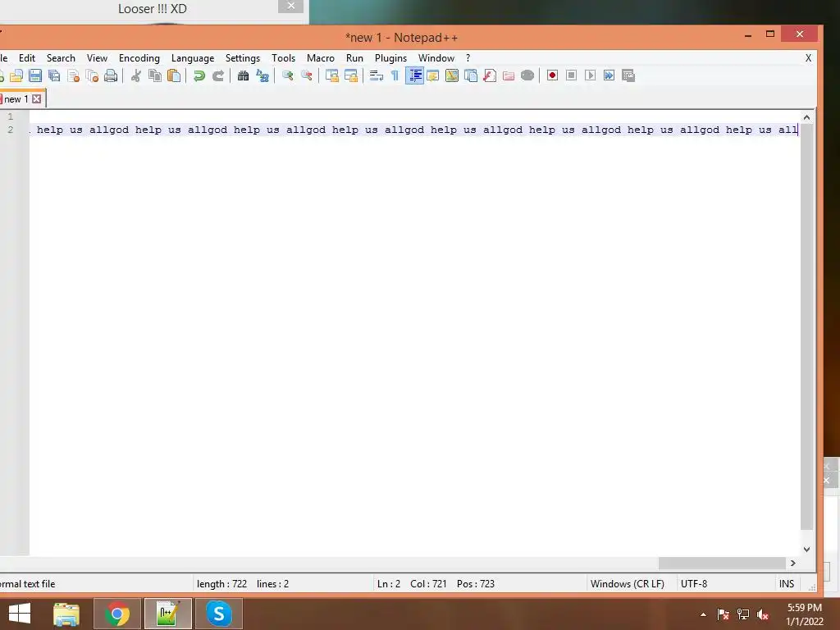Open Skype from the taskbar
The width and height of the screenshot is (840, 630).
218,614
